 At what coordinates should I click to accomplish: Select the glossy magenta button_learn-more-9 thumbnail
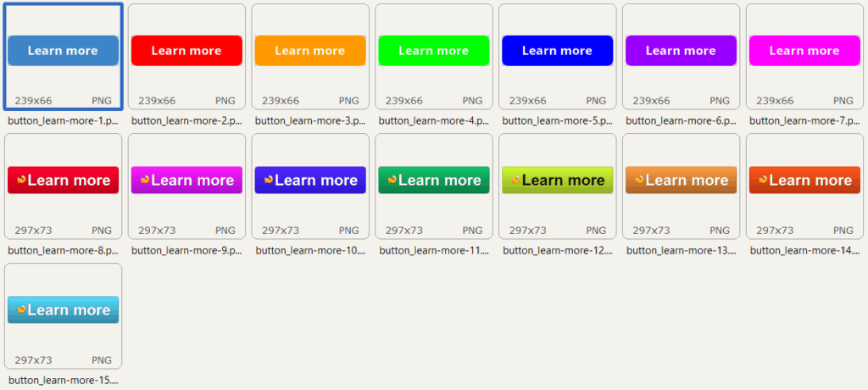pos(186,181)
